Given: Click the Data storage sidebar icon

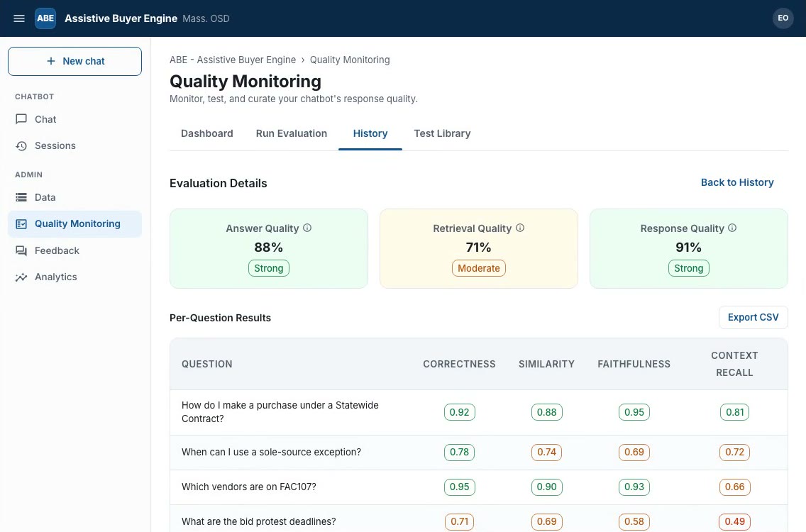Looking at the screenshot, I should 21,197.
